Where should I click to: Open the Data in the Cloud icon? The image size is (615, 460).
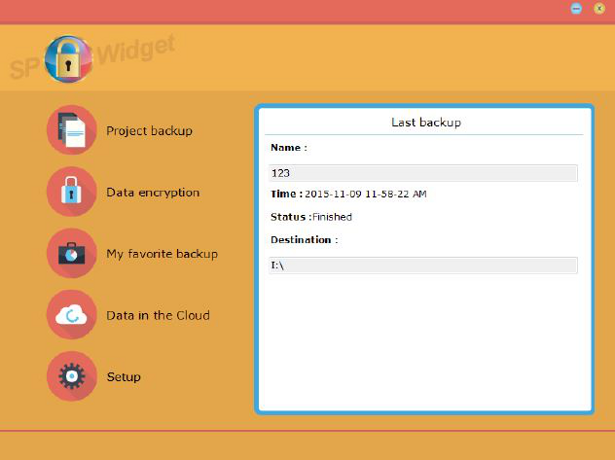pyautogui.click(x=72, y=315)
